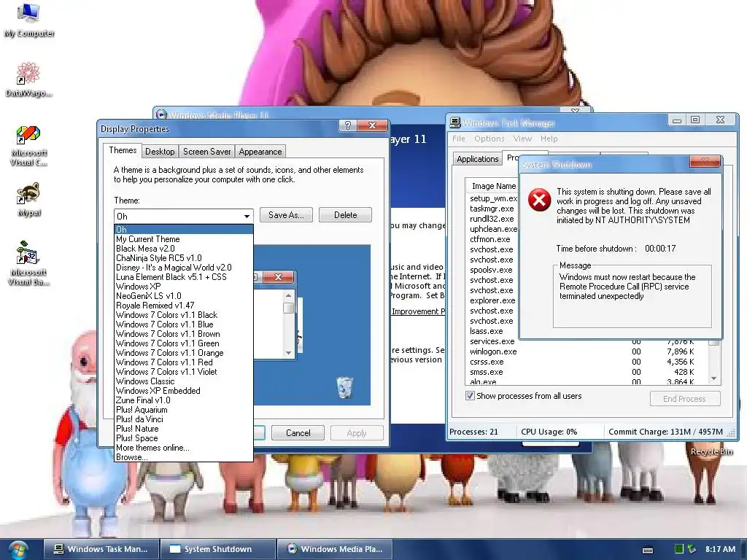This screenshot has width=747, height=560.
Task: Click Cancel in Display Properties
Action: pyautogui.click(x=298, y=433)
